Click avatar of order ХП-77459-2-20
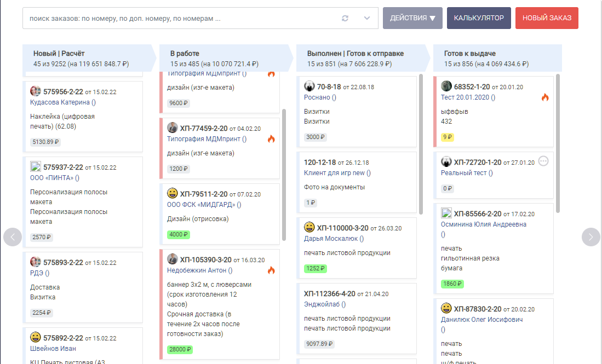Screen dimensions: 602x364 coord(173,128)
